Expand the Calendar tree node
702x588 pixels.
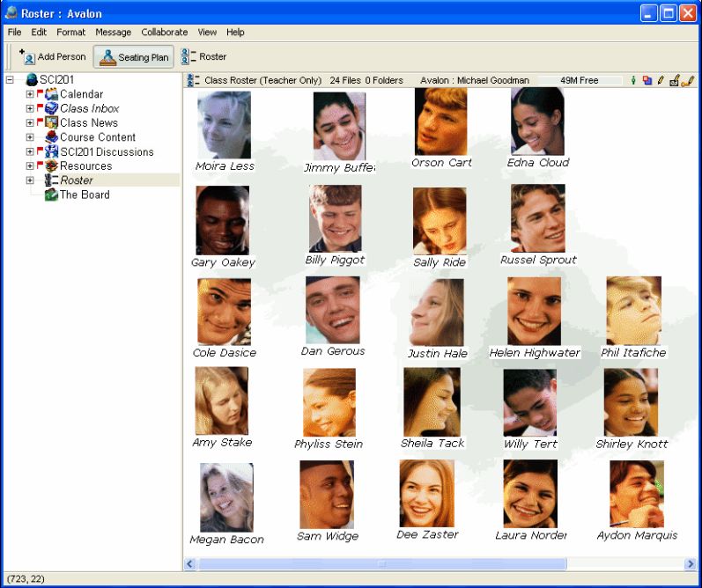pos(30,94)
